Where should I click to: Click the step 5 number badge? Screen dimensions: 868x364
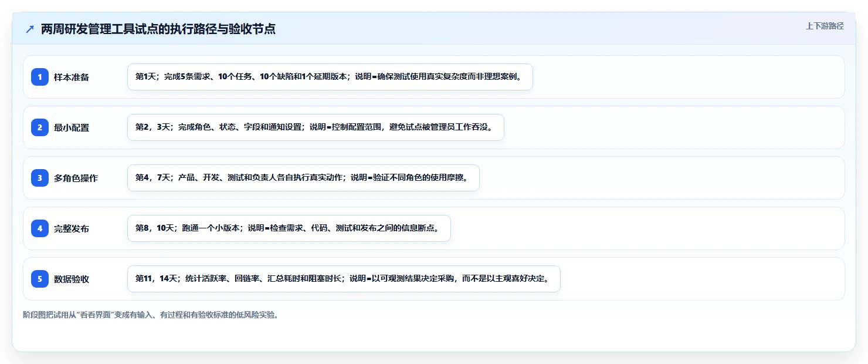click(40, 279)
